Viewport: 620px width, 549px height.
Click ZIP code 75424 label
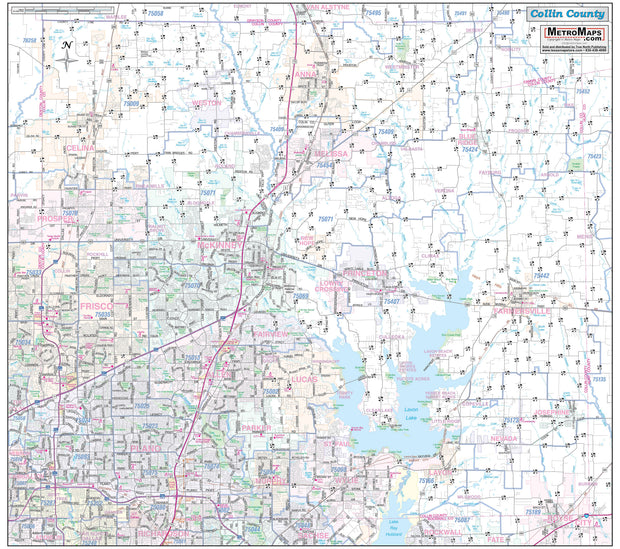click(x=470, y=150)
